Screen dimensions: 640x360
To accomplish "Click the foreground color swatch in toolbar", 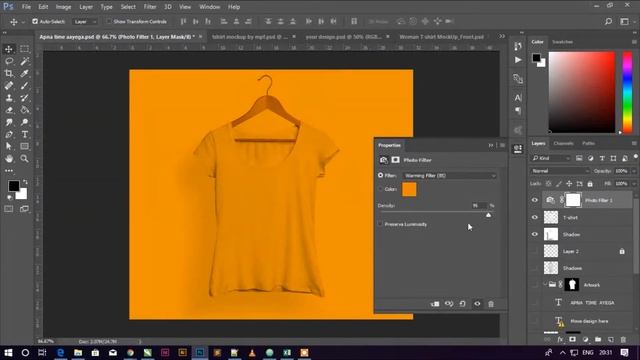I will [13, 186].
